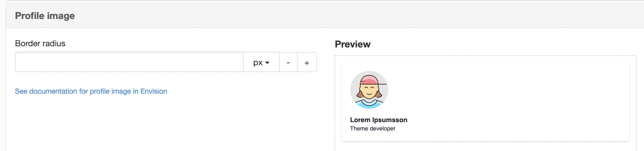Click the avatar's light blue shirt

tap(369, 104)
